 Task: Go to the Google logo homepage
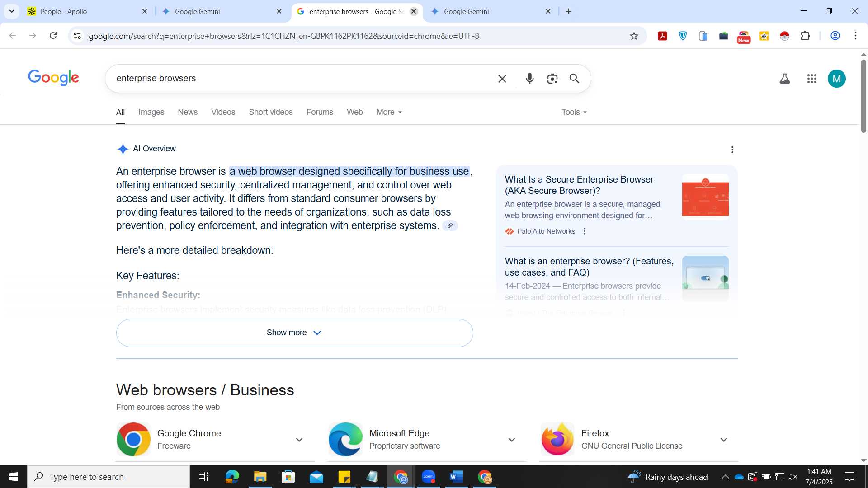[x=53, y=78]
